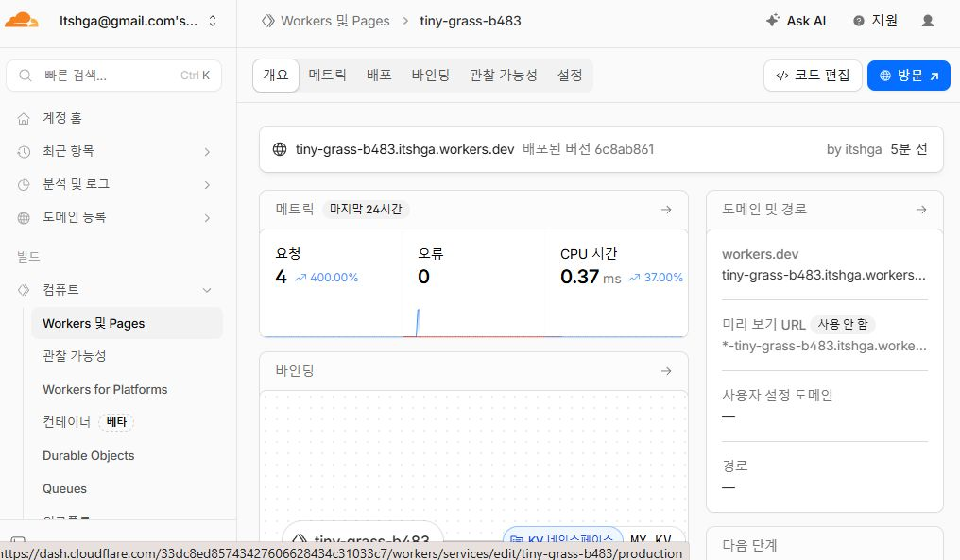The image size is (960, 560).
Task: Expand the 도메인 등록 chevron
Action: (x=207, y=218)
